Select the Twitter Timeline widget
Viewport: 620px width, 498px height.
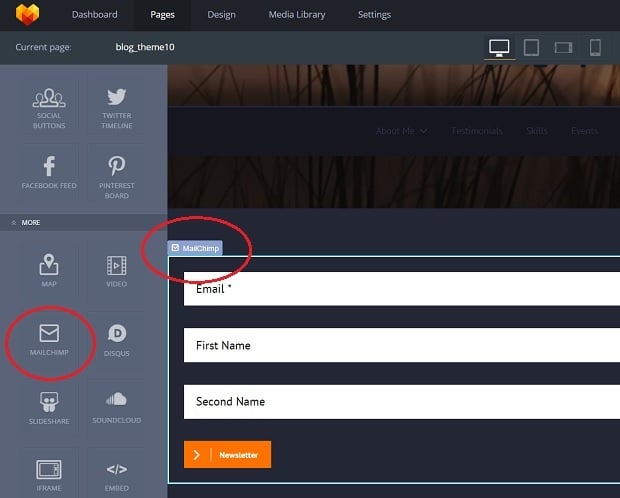click(116, 107)
